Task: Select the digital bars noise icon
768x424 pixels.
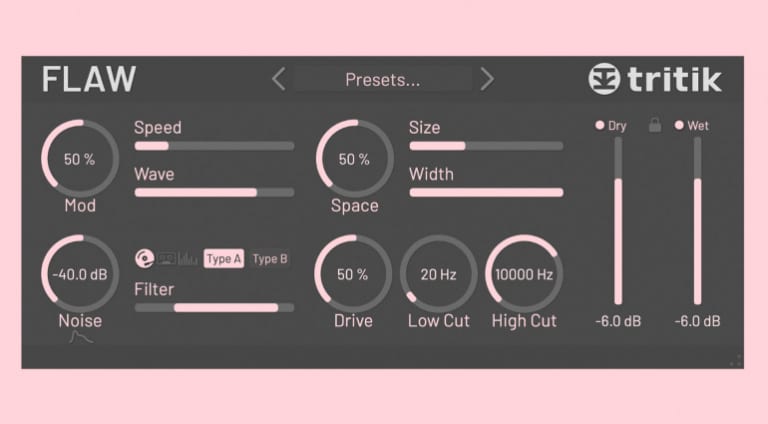Action: pyautogui.click(x=188, y=259)
